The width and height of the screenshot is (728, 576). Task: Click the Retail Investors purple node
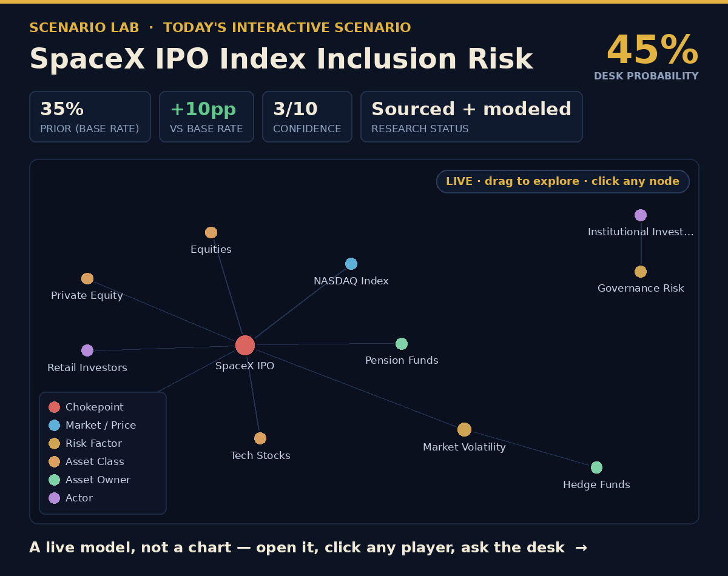87,350
